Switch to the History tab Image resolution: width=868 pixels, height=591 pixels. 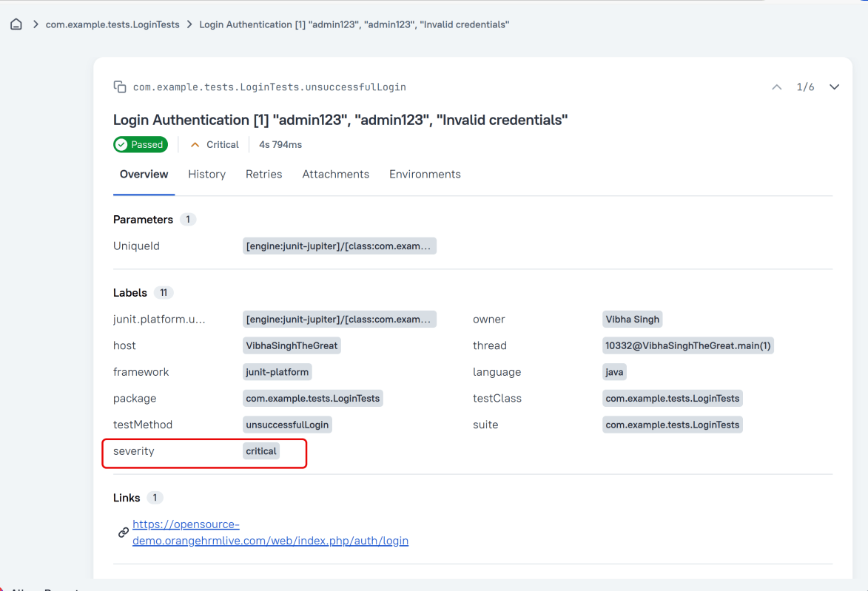pos(206,175)
